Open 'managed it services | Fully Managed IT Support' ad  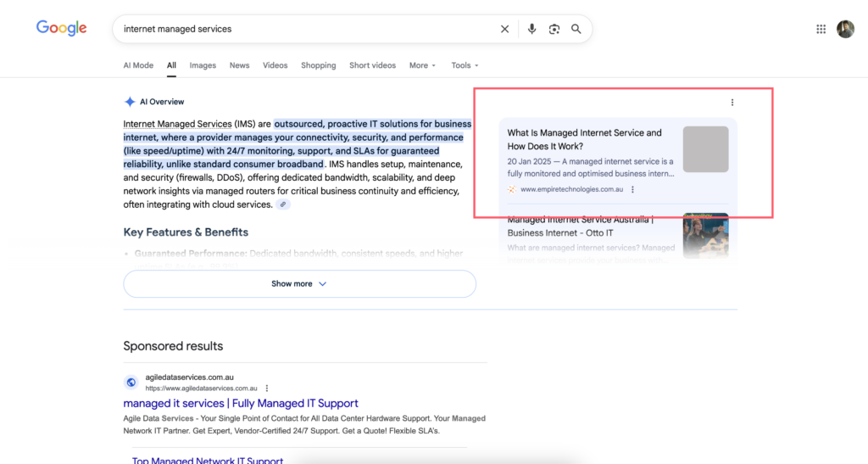point(240,403)
